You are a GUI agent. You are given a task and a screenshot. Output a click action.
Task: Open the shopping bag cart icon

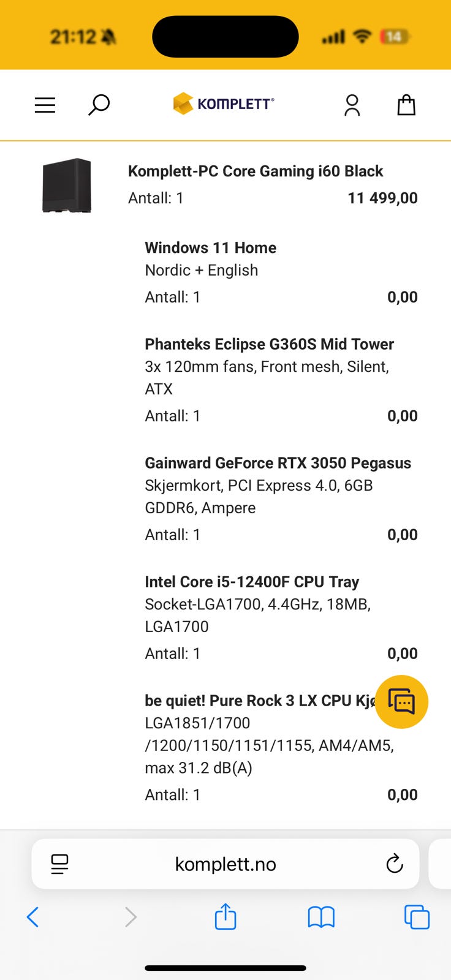pyautogui.click(x=406, y=105)
